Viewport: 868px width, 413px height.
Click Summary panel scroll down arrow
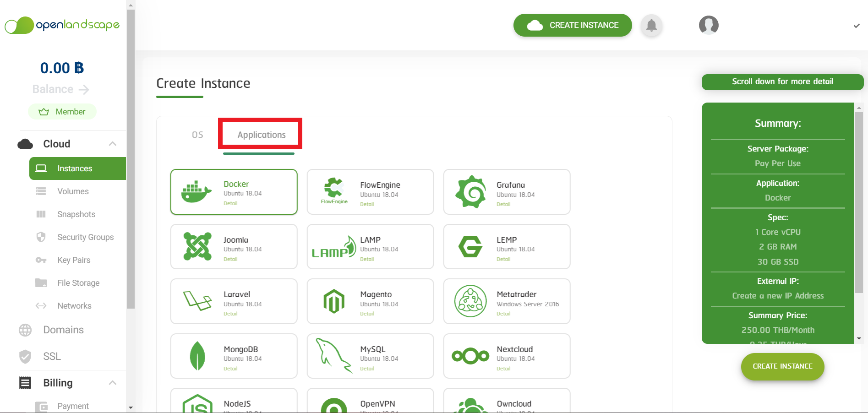coord(859,339)
